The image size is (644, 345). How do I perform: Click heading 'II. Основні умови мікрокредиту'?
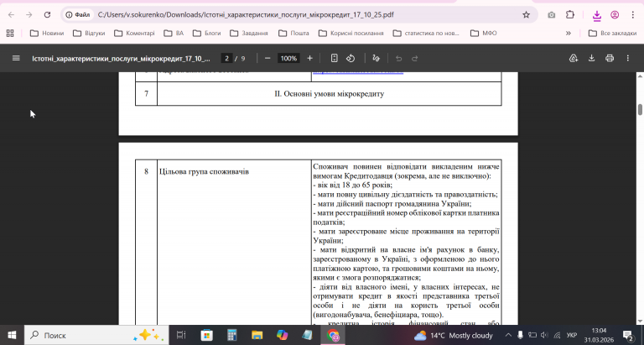click(x=329, y=94)
